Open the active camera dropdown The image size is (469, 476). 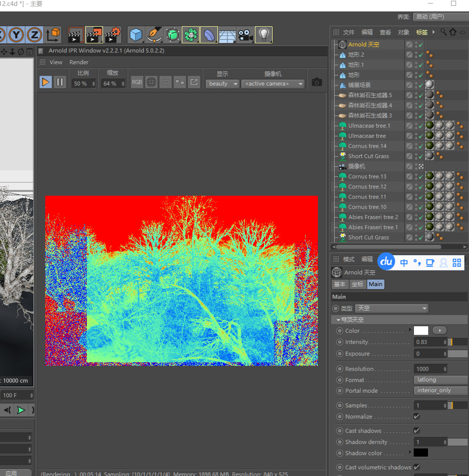point(273,84)
